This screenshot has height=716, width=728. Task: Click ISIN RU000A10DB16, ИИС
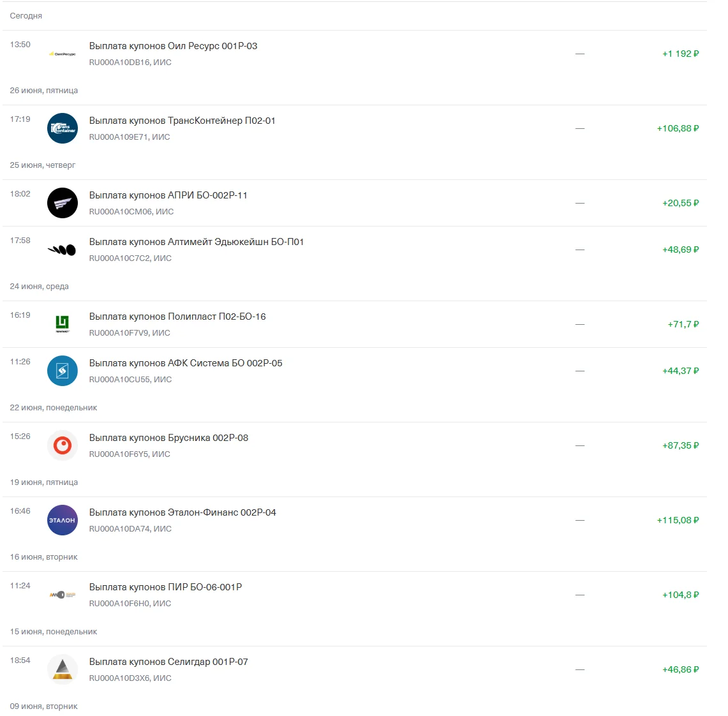point(130,63)
